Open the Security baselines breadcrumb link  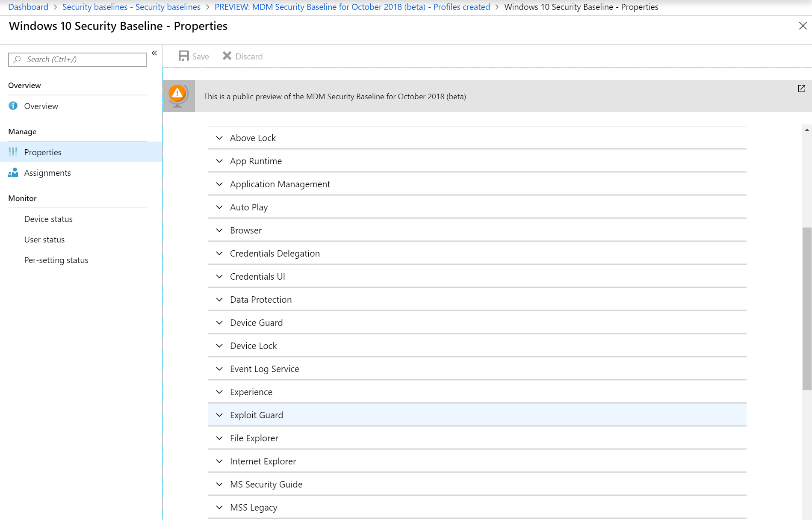[131, 6]
